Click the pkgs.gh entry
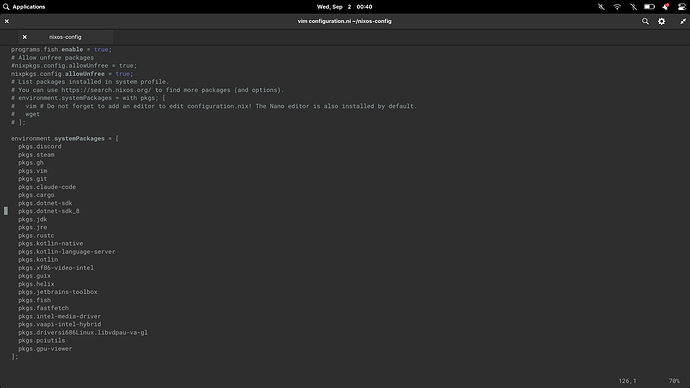 tap(31, 163)
